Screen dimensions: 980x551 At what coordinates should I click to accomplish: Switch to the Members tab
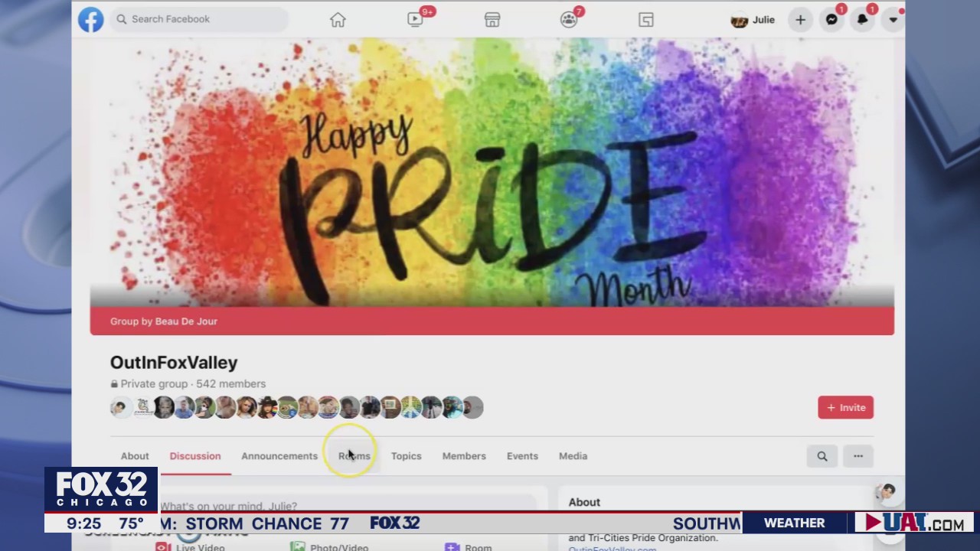coord(464,455)
